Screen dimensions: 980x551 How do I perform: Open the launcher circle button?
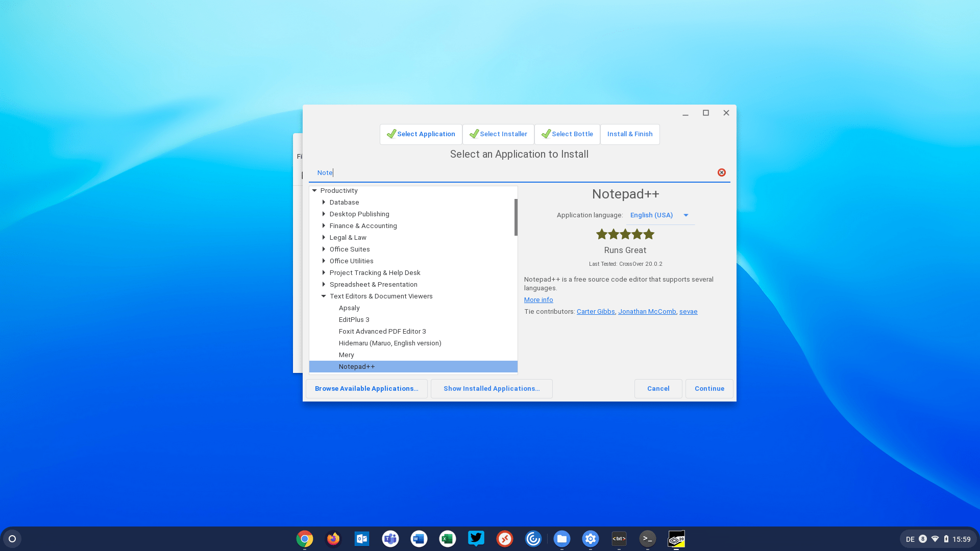click(x=12, y=539)
